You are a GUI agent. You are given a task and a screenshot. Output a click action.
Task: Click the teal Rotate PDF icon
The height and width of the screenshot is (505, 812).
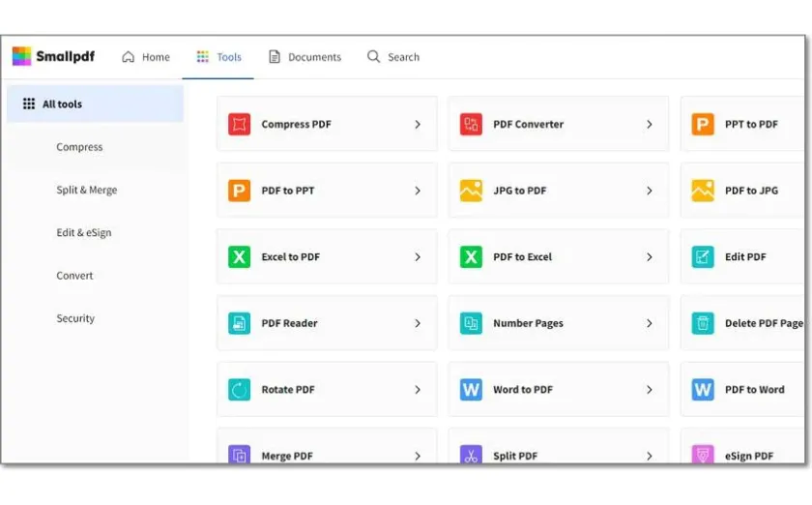239,390
